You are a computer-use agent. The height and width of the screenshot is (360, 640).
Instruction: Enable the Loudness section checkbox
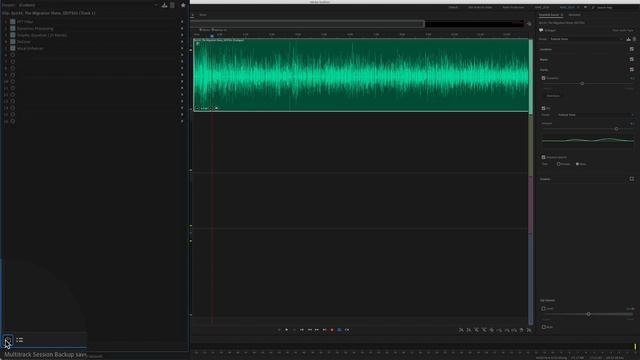click(632, 49)
